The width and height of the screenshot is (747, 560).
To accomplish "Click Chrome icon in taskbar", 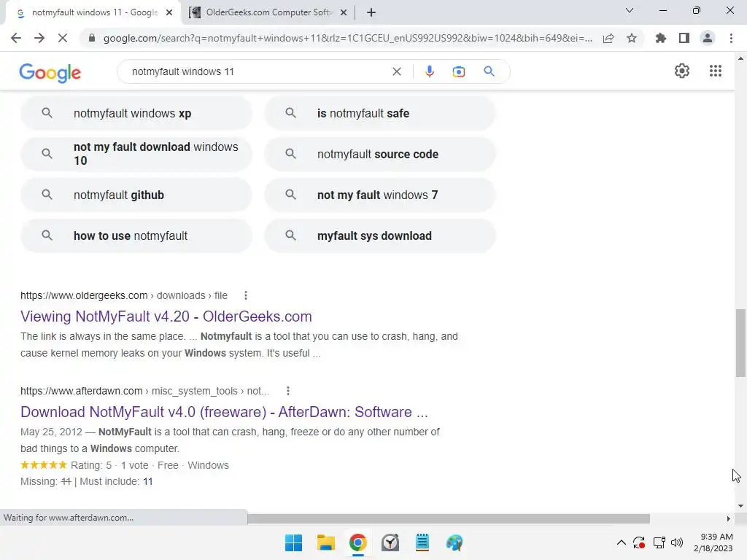I will coord(357,542).
